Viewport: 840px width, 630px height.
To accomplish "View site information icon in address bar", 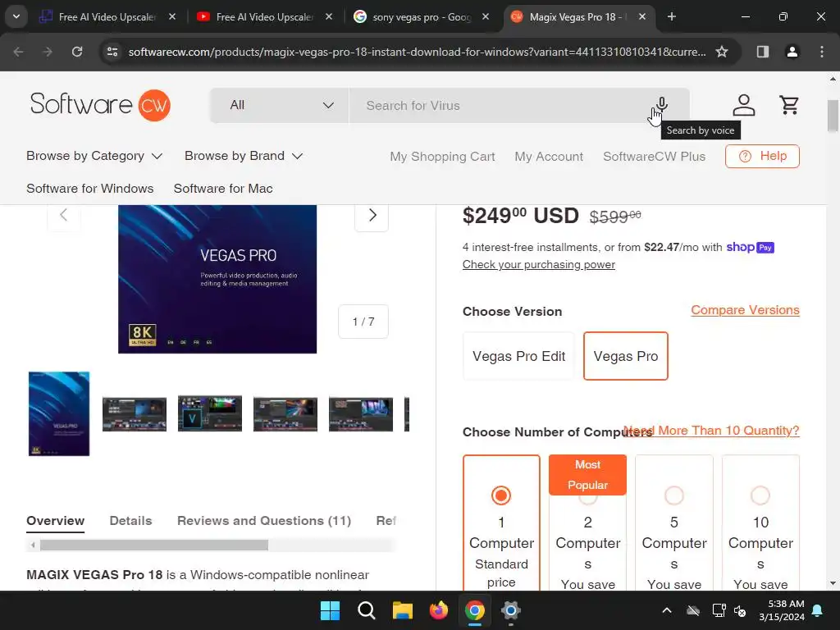I will coord(112,52).
